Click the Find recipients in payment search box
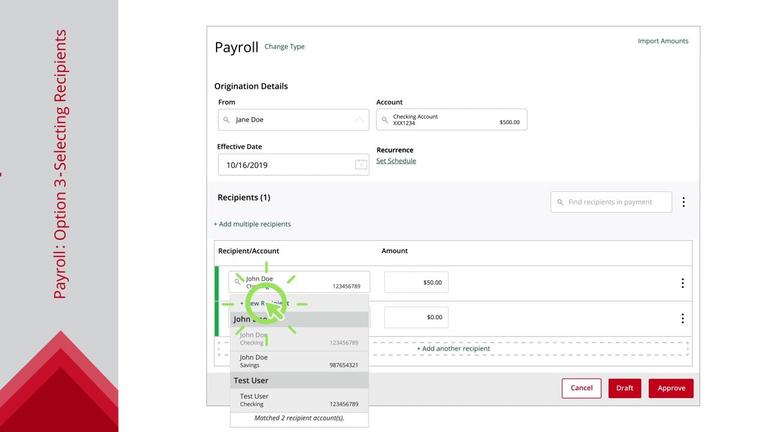This screenshot has height=432, width=768. [x=611, y=202]
